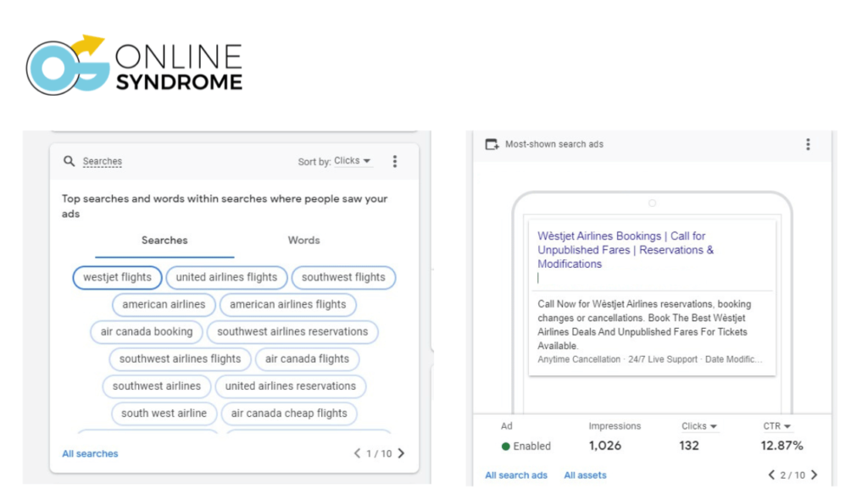Click the 'Top searches and words' description text

click(225, 206)
